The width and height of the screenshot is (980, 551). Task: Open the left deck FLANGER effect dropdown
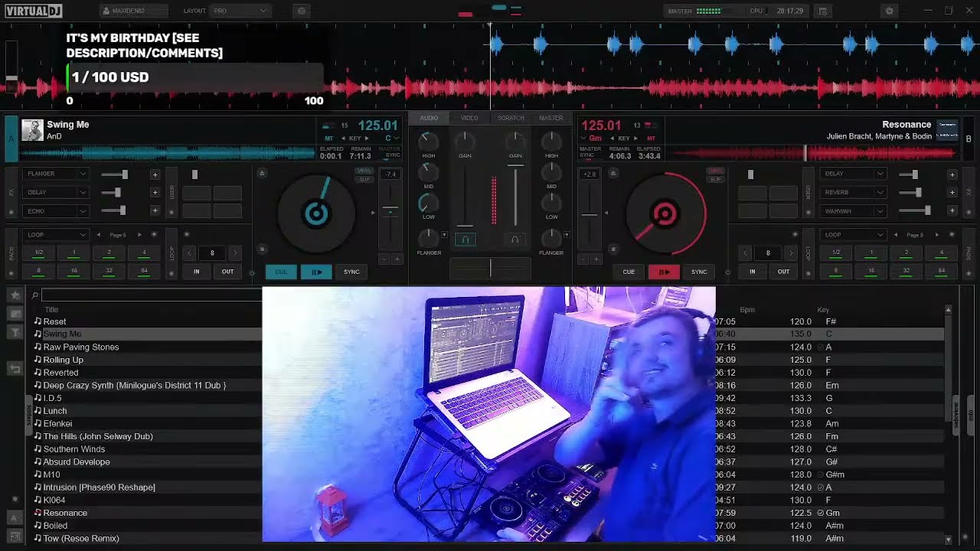click(56, 174)
